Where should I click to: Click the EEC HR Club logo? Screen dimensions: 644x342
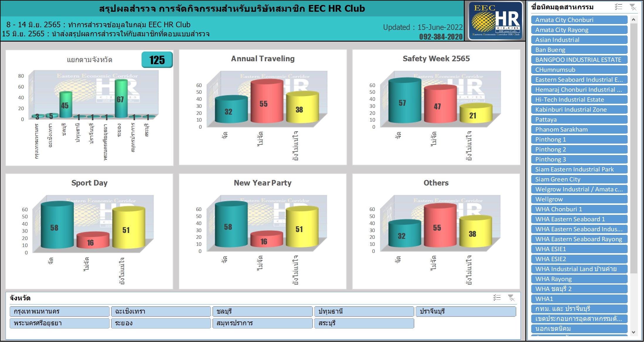496,21
